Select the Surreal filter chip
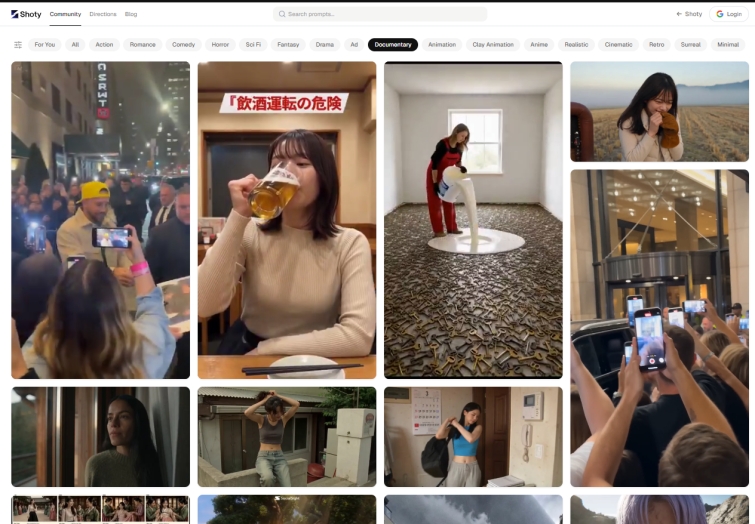This screenshot has width=755, height=524. coord(690,44)
